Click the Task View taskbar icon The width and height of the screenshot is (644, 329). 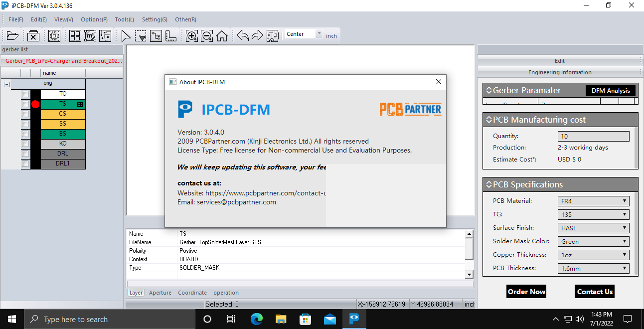[x=231, y=319]
